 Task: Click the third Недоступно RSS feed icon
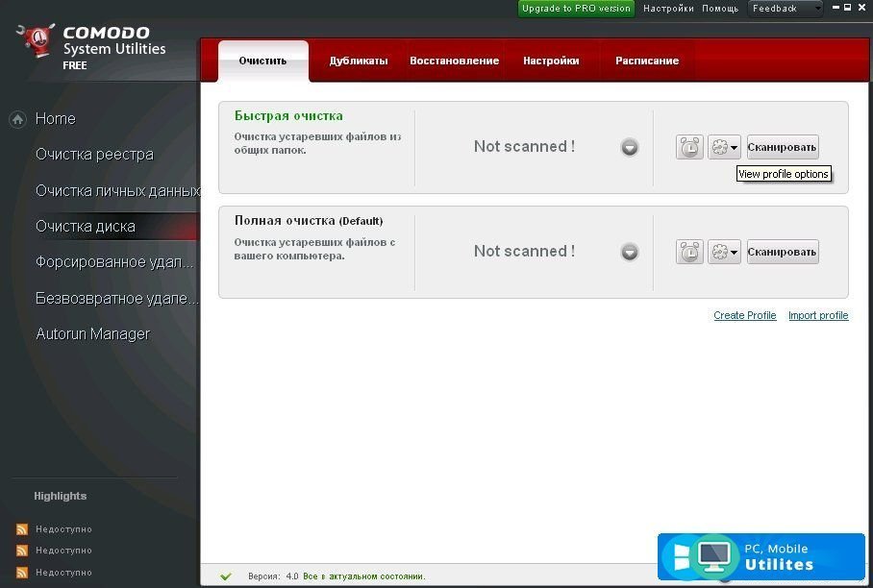[x=22, y=573]
